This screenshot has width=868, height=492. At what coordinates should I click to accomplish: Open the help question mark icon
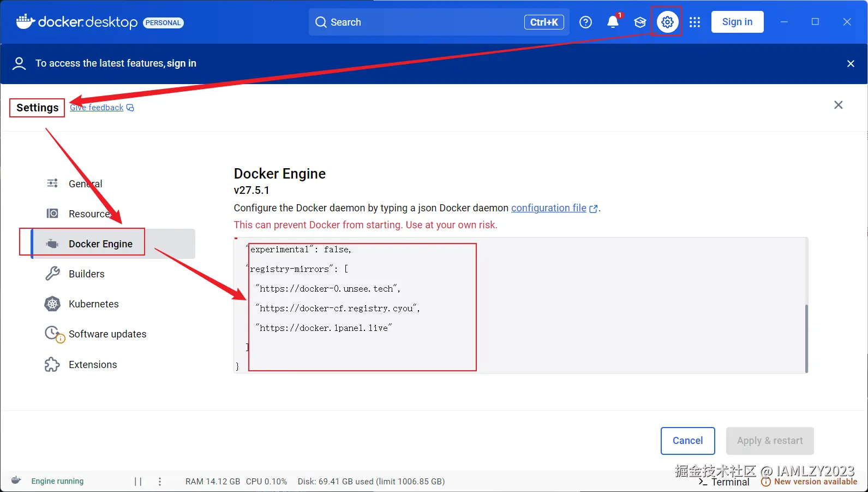(585, 22)
